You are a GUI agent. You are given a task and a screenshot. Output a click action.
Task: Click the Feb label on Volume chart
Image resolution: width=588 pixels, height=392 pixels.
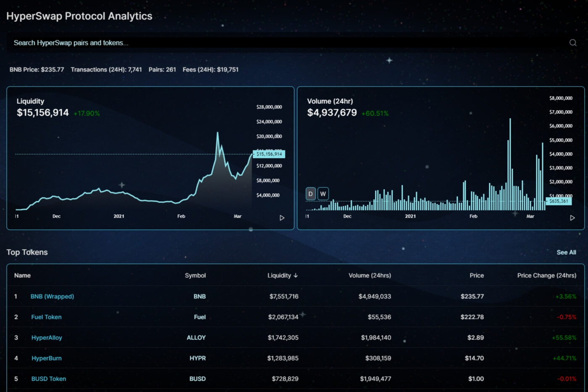[473, 216]
